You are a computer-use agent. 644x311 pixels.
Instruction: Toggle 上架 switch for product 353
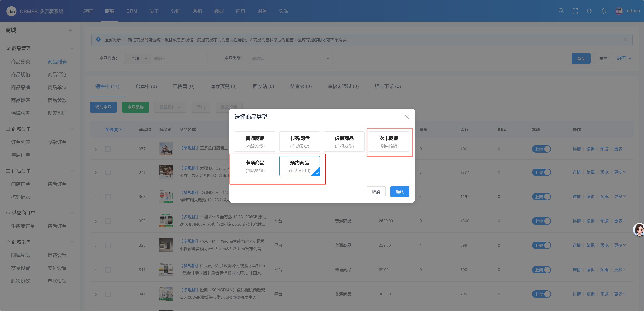[x=541, y=245]
